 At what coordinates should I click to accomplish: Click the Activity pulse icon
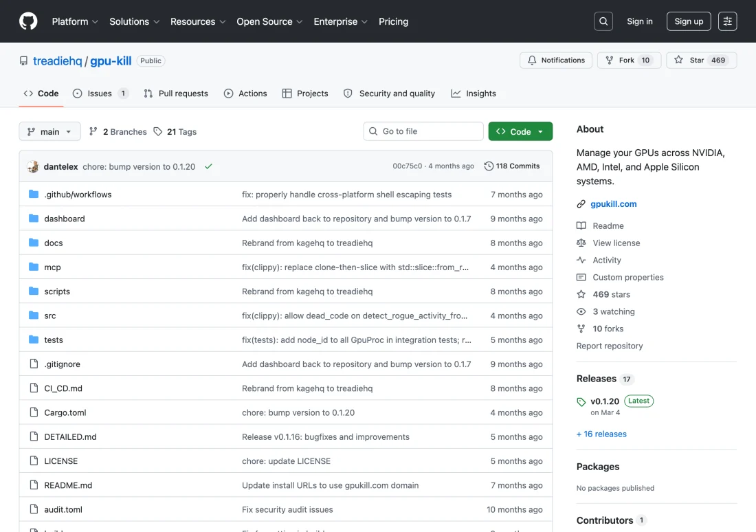pyautogui.click(x=581, y=260)
